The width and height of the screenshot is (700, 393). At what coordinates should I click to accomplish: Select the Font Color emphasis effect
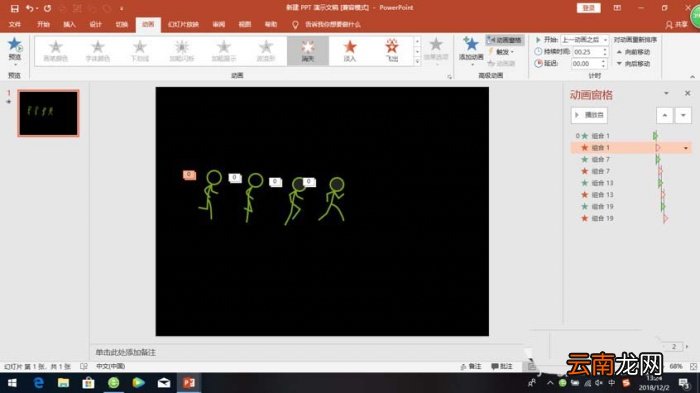pyautogui.click(x=97, y=51)
